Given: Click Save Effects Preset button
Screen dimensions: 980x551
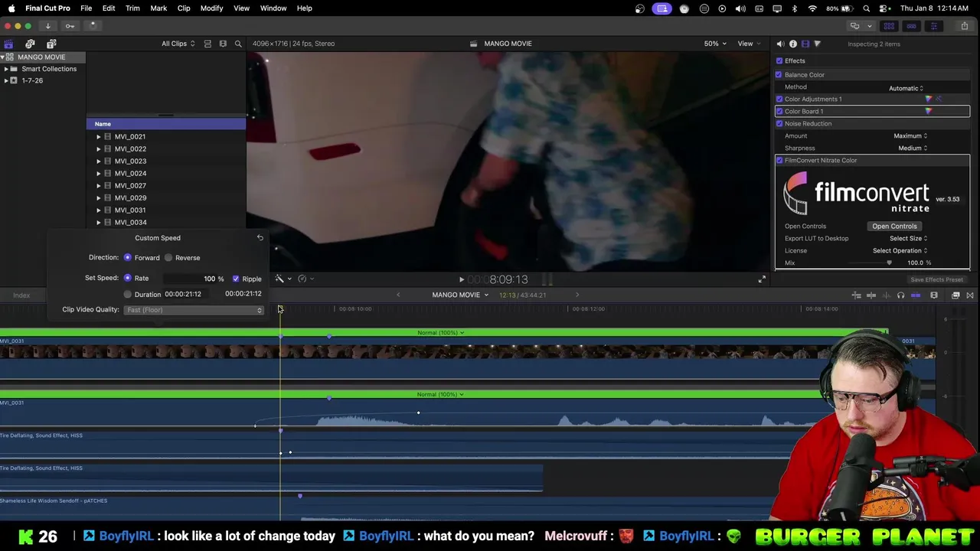Looking at the screenshot, I should coord(936,280).
